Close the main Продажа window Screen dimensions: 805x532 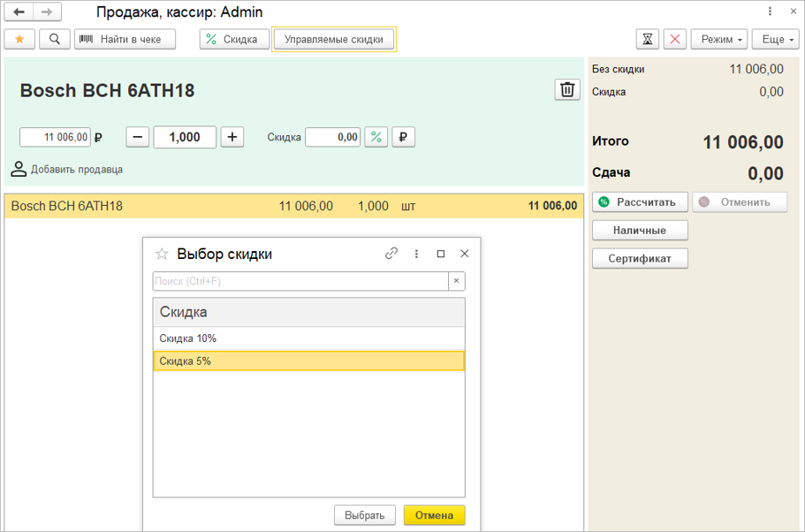point(794,11)
